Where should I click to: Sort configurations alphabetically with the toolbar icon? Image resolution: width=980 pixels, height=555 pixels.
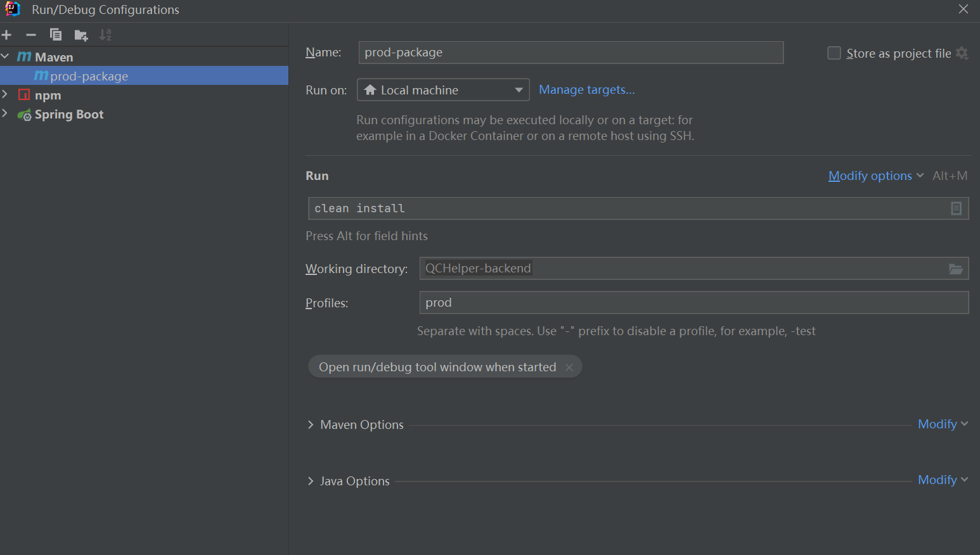pyautogui.click(x=105, y=35)
